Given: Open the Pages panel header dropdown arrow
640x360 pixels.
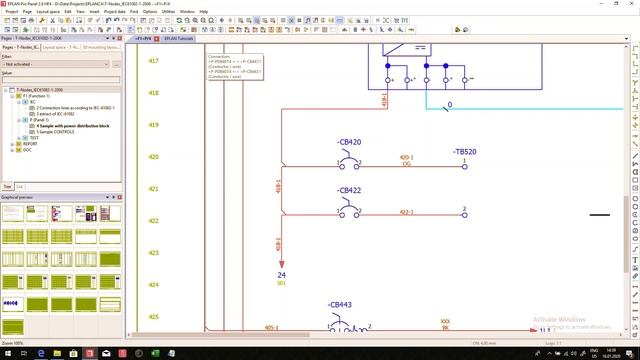Looking at the screenshot, I should [107, 38].
